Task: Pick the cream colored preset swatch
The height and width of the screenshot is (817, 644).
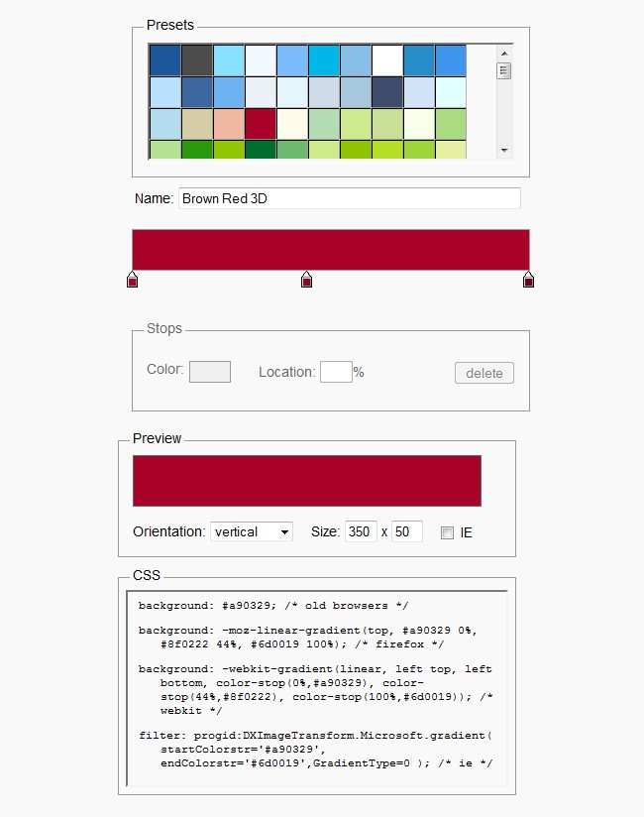Action: tap(292, 124)
